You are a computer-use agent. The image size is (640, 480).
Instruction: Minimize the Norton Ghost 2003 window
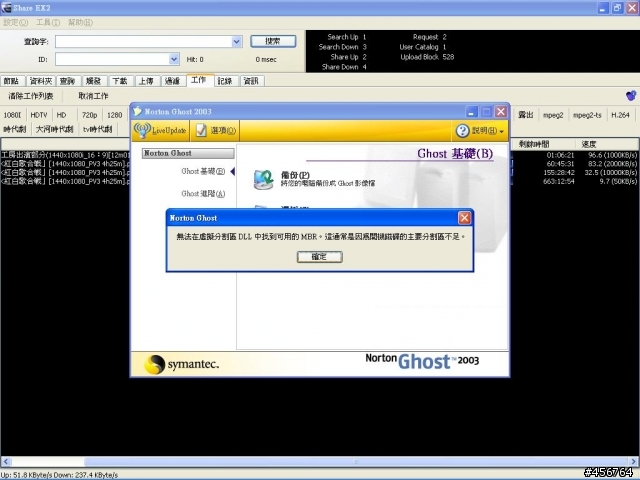tap(471, 111)
